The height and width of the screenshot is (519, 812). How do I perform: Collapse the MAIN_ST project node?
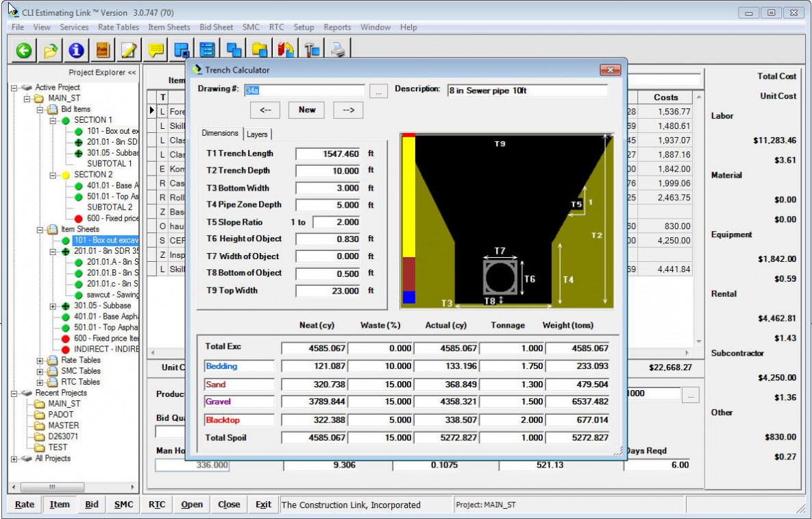pos(27,99)
